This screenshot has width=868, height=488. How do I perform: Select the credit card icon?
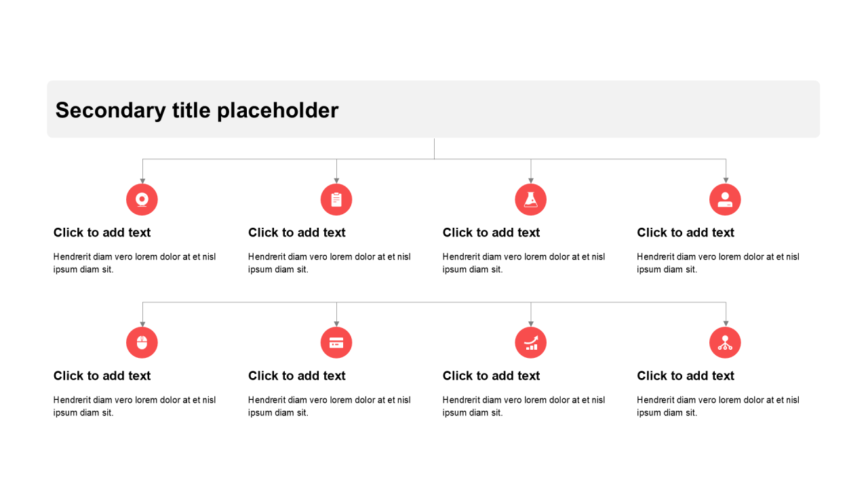pyautogui.click(x=336, y=343)
